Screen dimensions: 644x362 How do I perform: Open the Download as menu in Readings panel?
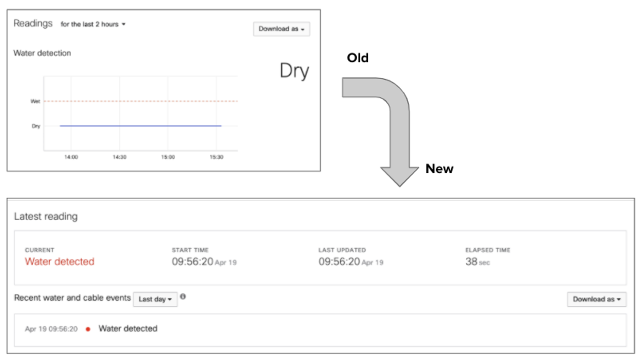[x=281, y=29]
